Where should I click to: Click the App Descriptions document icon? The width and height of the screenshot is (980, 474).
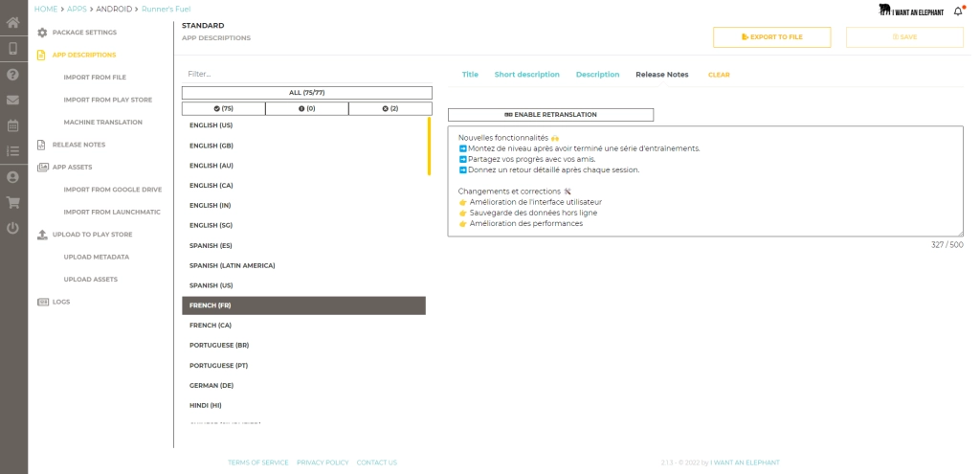point(42,55)
